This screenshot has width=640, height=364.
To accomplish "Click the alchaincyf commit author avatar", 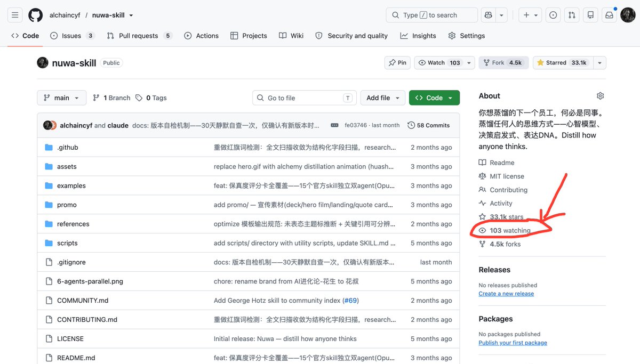I will 48,125.
